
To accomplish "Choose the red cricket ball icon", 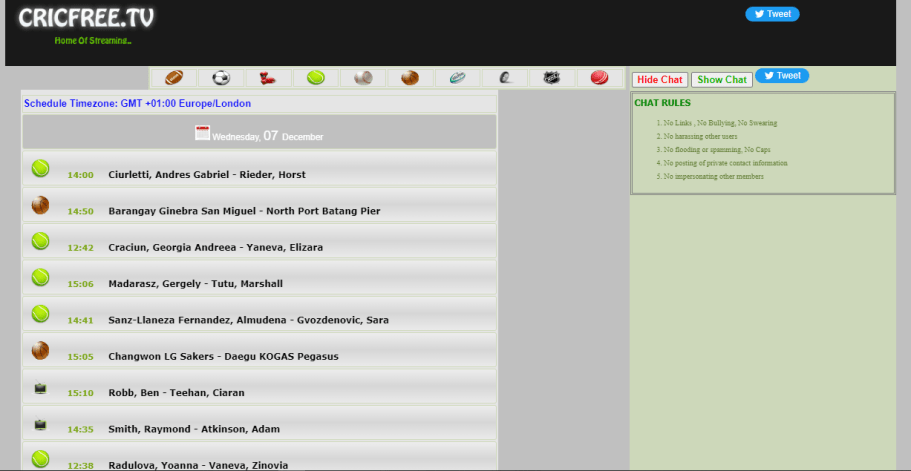I will tap(599, 78).
